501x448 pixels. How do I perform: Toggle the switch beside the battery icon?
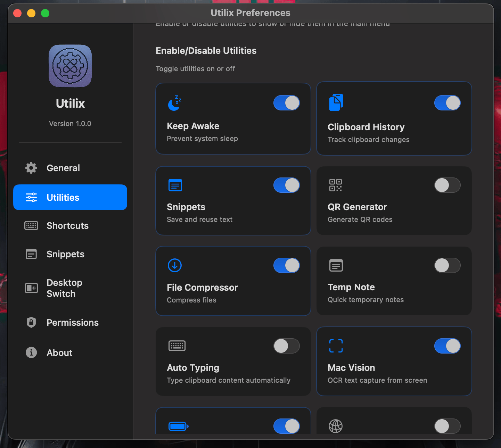pos(287,426)
